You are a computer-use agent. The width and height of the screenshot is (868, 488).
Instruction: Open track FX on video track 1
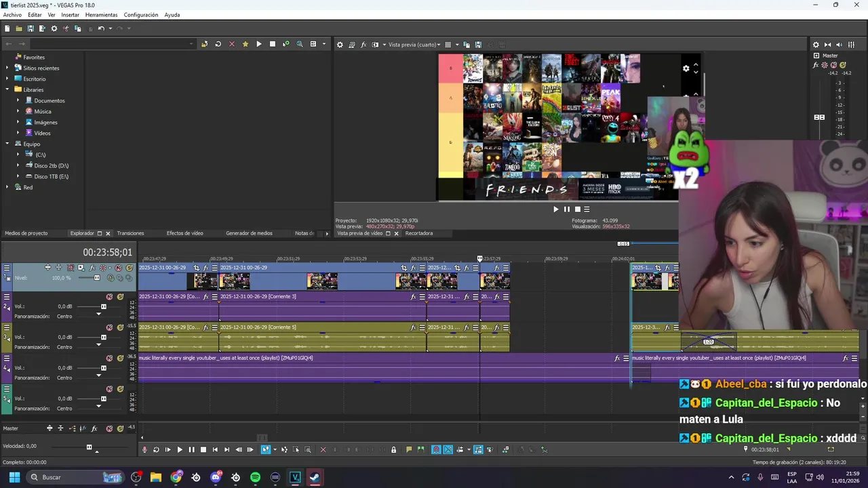(x=92, y=268)
